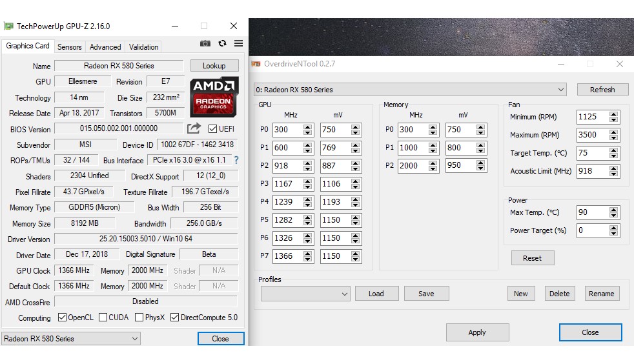Click the GPU P0 MHz field
Screen dimensions: 634x364
click(287, 130)
